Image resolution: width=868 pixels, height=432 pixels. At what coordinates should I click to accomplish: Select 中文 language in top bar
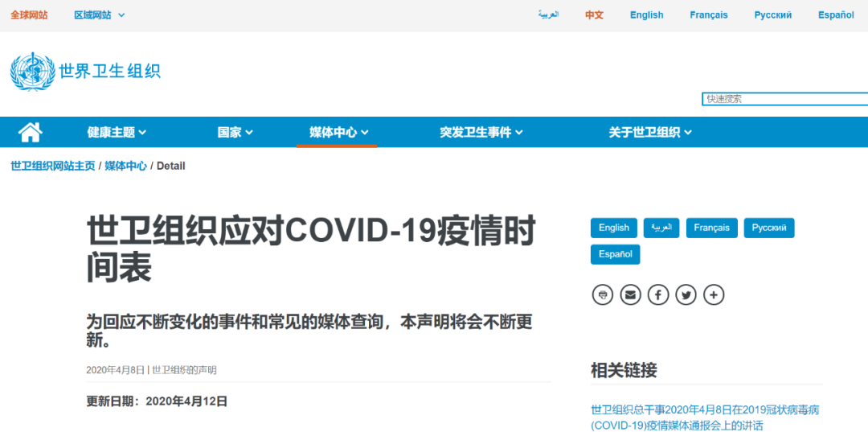point(594,15)
